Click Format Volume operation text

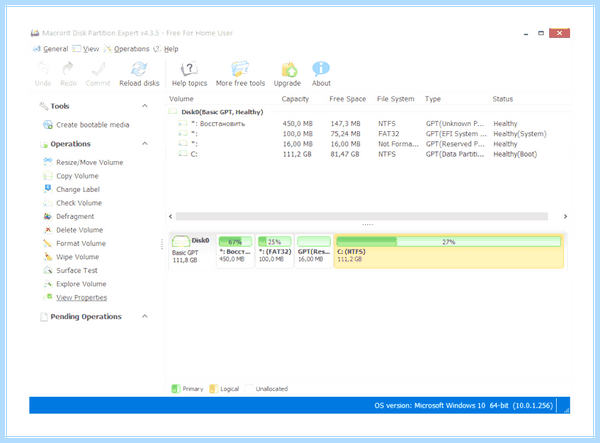tap(81, 243)
